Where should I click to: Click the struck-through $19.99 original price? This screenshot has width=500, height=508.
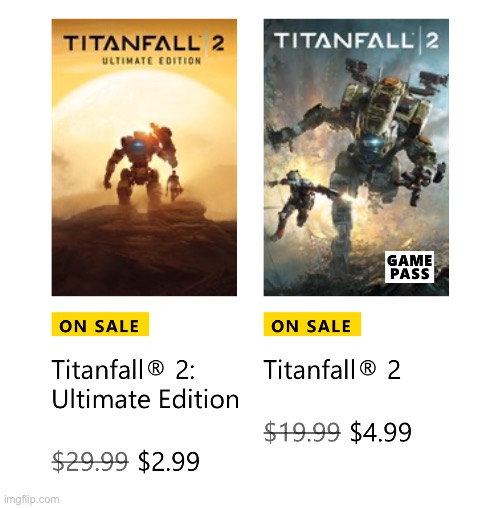[x=302, y=432]
